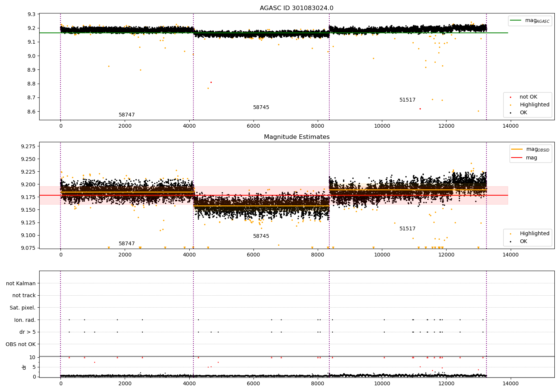Click the "not track" row label
Viewport: 560px width, 392px height.
click(24, 296)
